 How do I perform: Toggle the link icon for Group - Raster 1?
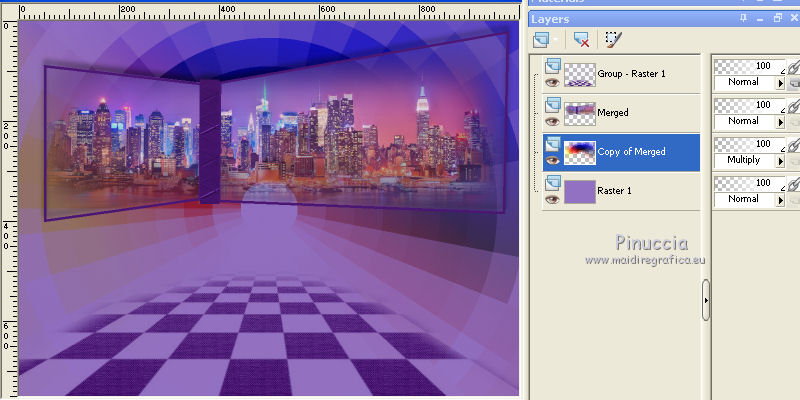[x=793, y=67]
